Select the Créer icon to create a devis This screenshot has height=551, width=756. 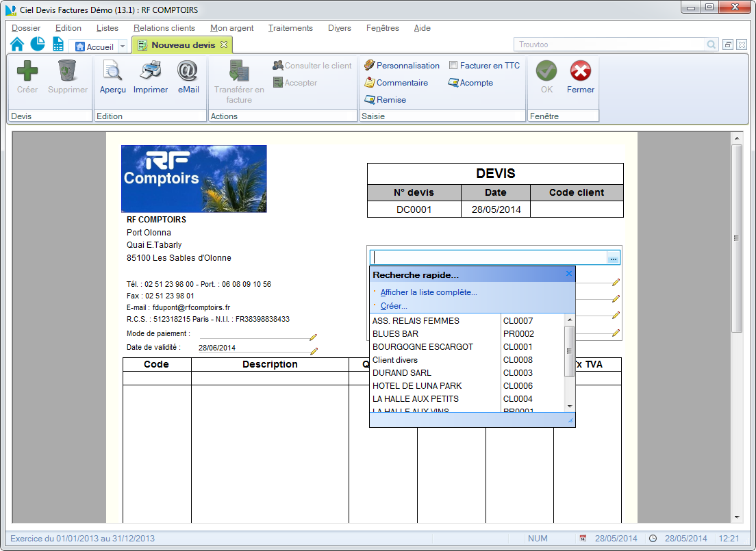pos(26,75)
